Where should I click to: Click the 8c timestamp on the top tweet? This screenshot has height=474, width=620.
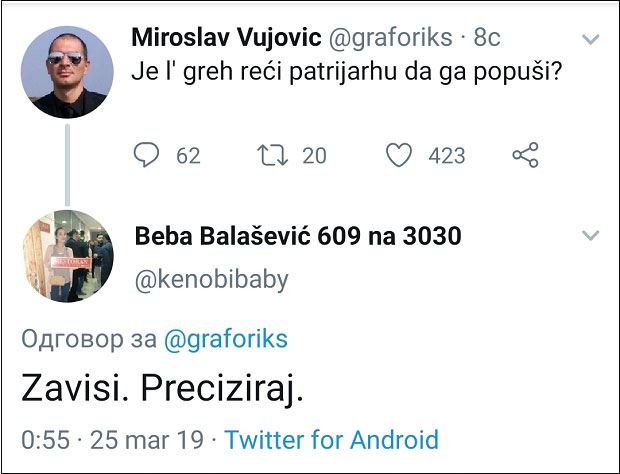tap(487, 39)
